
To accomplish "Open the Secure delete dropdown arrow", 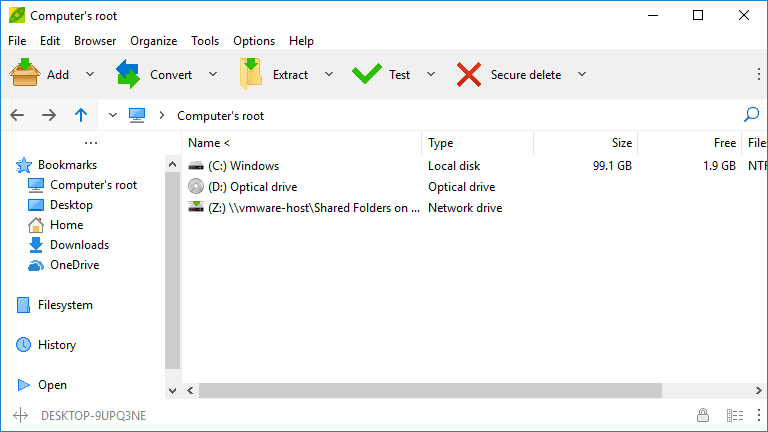I will (582, 74).
